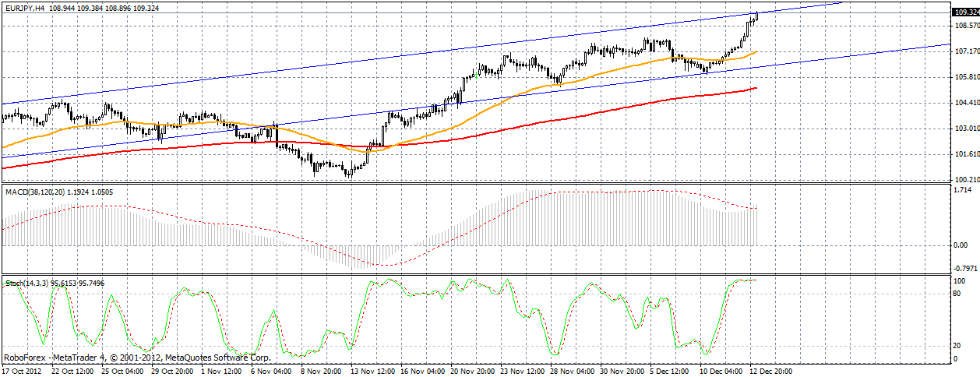Image resolution: width=980 pixels, height=377 pixels.
Task: Click the 103.010 price axis label
Action: [x=966, y=129]
